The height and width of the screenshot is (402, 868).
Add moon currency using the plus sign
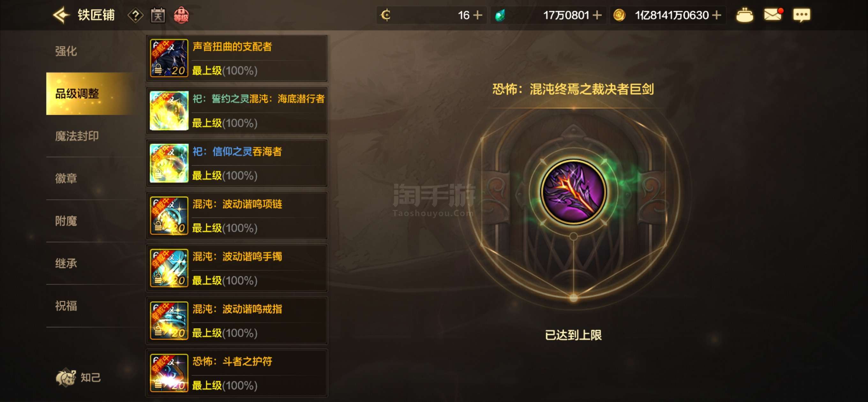477,15
